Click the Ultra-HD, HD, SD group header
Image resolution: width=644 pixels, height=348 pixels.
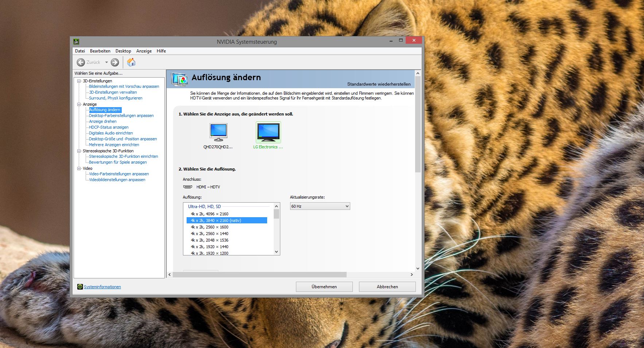tap(204, 207)
